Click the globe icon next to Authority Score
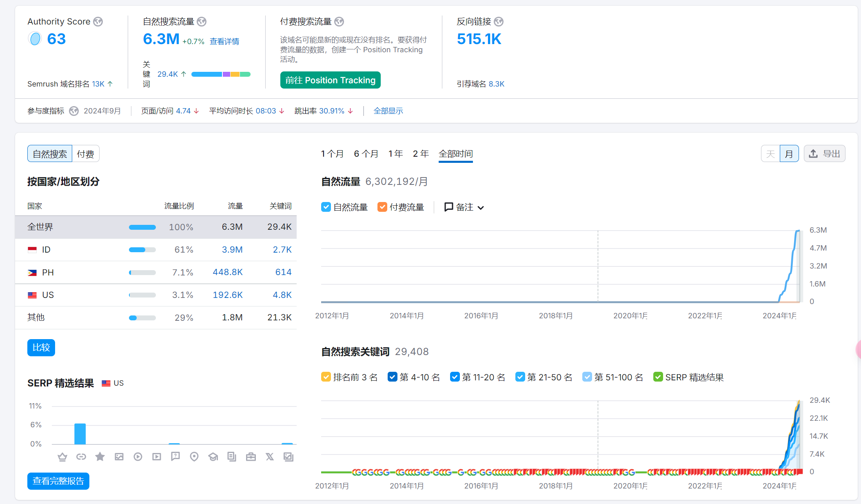The height and width of the screenshot is (504, 861). pos(98,22)
